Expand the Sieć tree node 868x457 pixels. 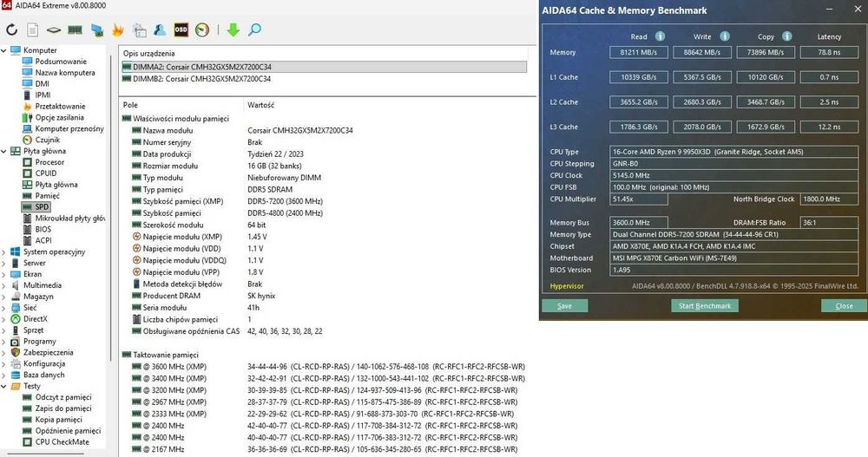coord(3,308)
